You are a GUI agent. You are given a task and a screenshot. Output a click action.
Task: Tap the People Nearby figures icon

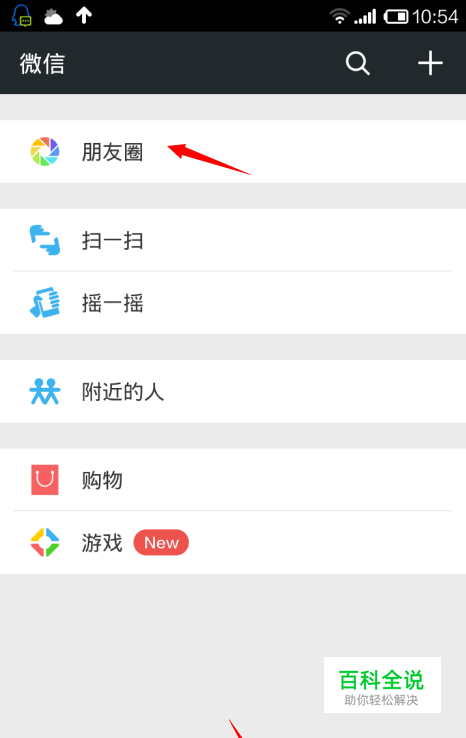[45, 392]
